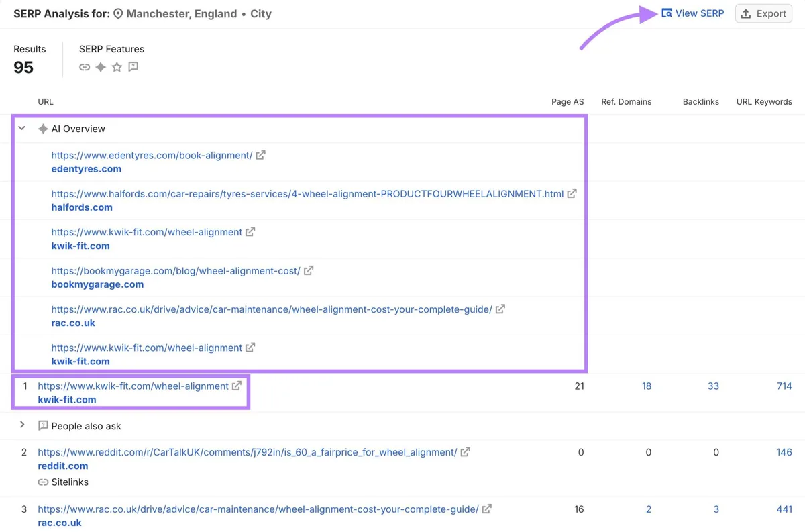Click the Results count 95
The height and width of the screenshot is (532, 805).
[23, 67]
